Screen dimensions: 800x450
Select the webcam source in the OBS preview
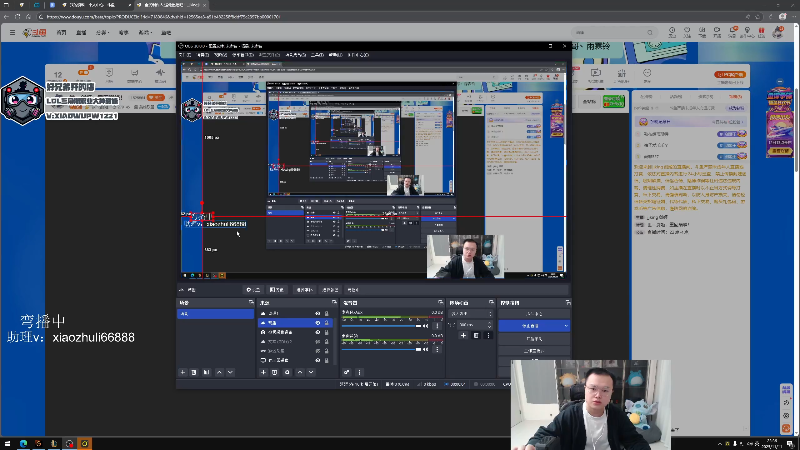[x=465, y=257]
